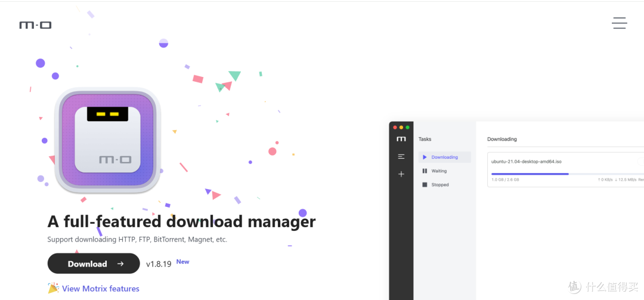Click the square stop icon beside Stopped
644x300 pixels.
pos(425,185)
